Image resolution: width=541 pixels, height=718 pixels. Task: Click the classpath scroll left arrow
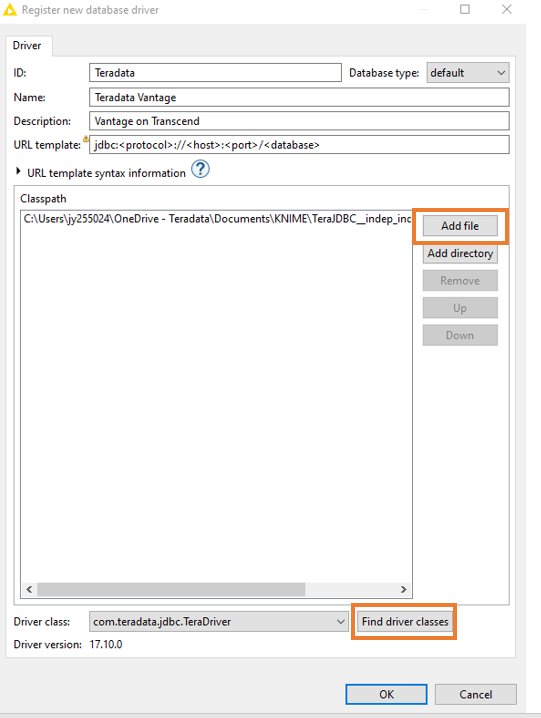click(x=29, y=589)
